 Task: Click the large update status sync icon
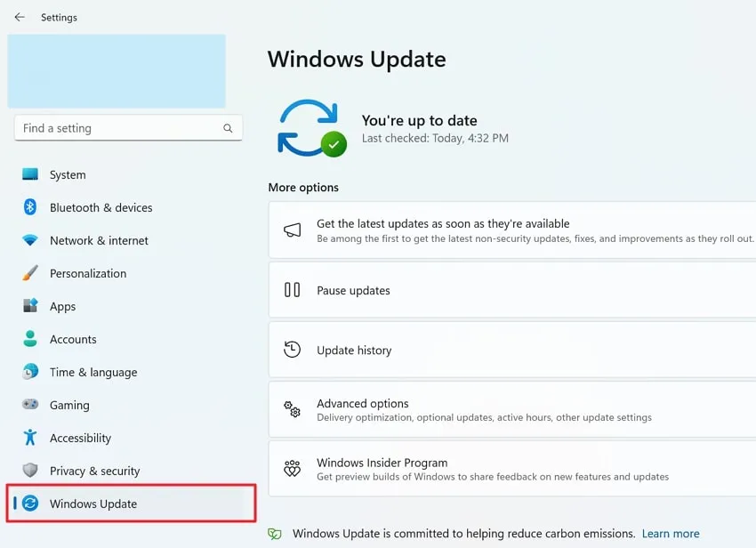[x=311, y=128]
